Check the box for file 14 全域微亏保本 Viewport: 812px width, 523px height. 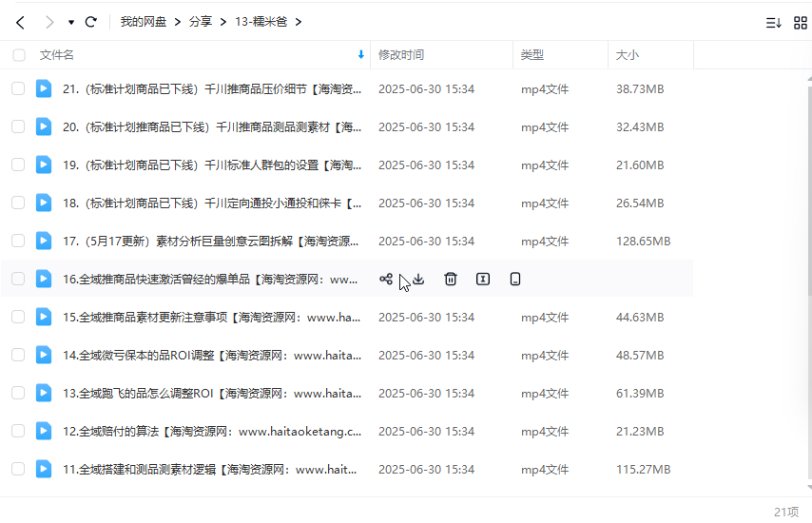18,355
